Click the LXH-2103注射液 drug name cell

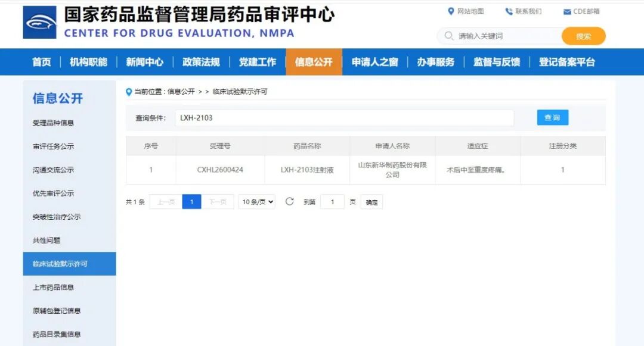tap(307, 170)
